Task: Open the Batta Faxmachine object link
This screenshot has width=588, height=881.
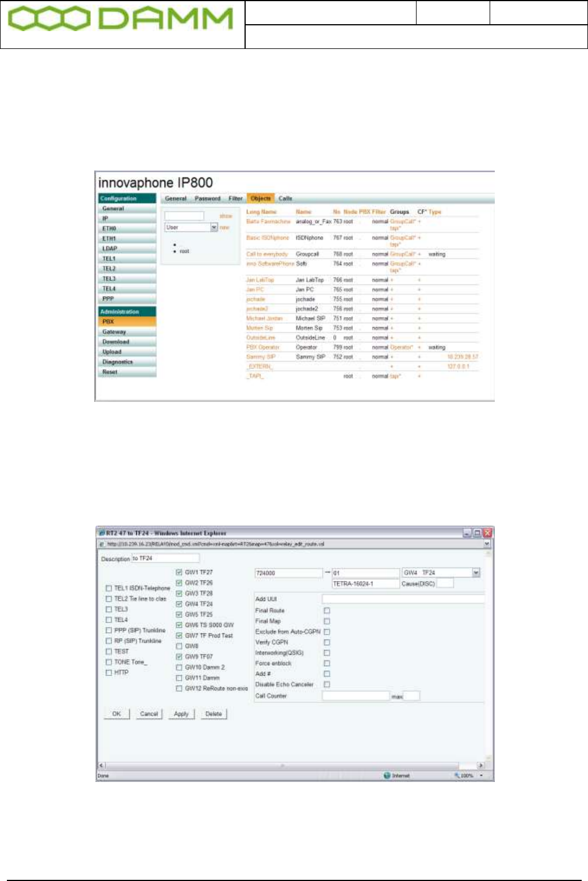Action: pyautogui.click(x=268, y=222)
